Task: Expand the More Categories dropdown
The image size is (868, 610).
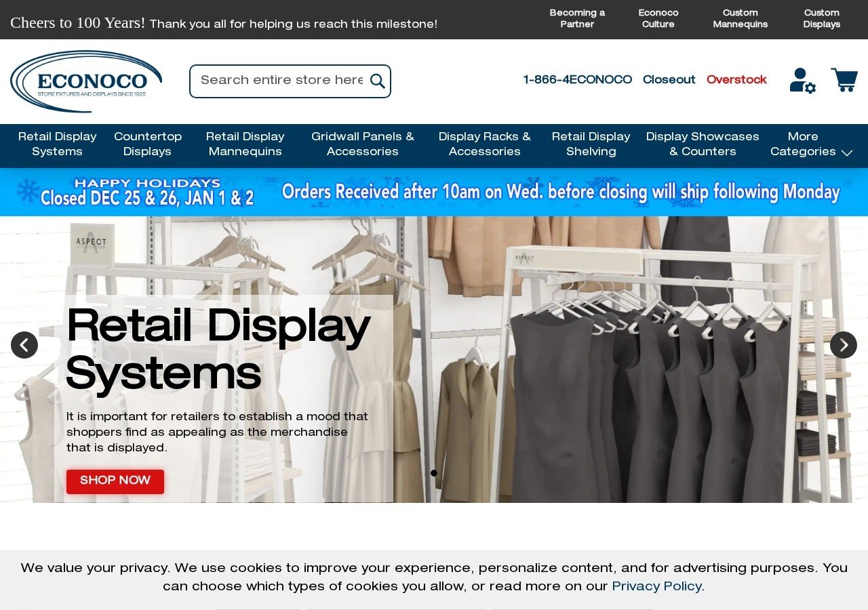Action: point(811,144)
